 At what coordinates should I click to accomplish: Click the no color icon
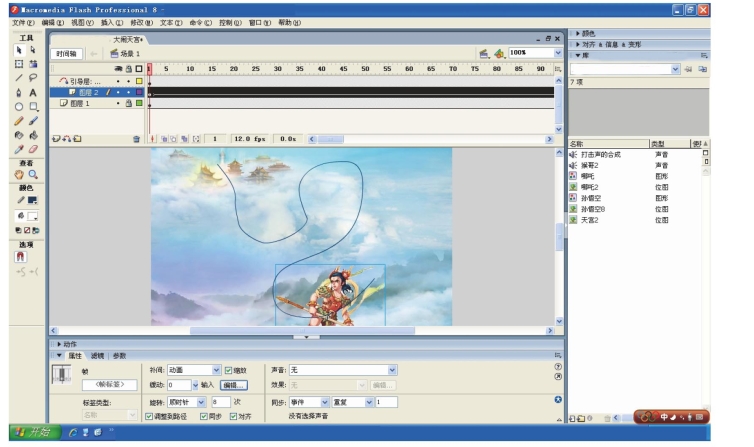click(27, 230)
